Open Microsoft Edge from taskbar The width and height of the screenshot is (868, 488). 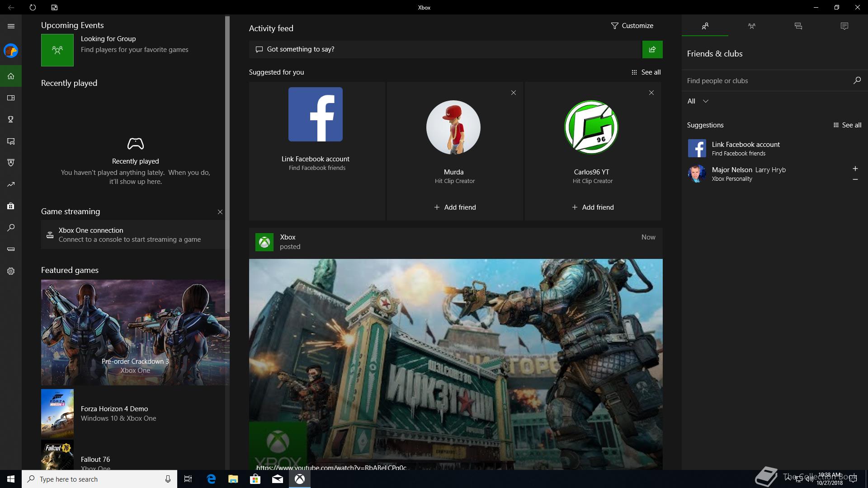(211, 479)
